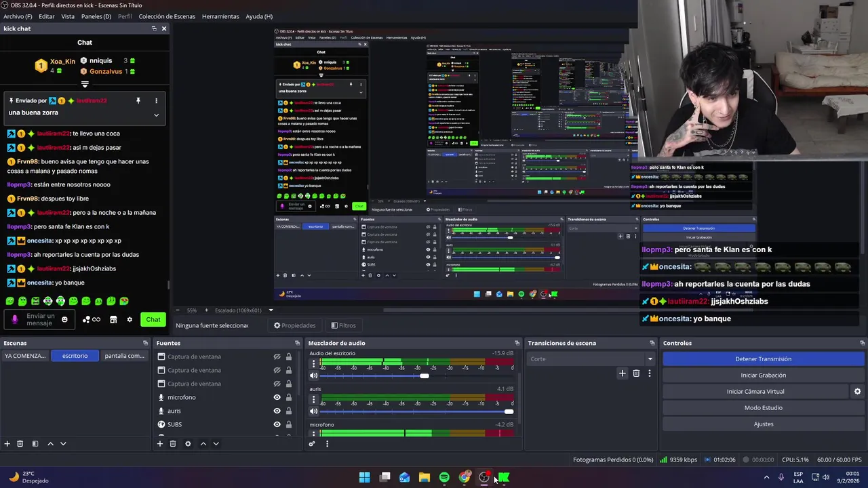Add a new scene with plus icon
Viewport: 868px width, 488px height.
[7, 444]
